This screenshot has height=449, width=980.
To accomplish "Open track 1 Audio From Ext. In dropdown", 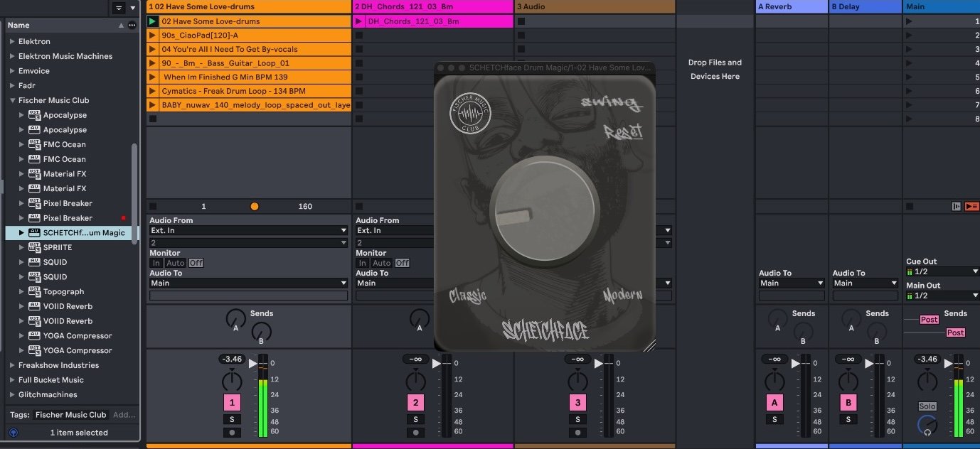I will tap(248, 230).
